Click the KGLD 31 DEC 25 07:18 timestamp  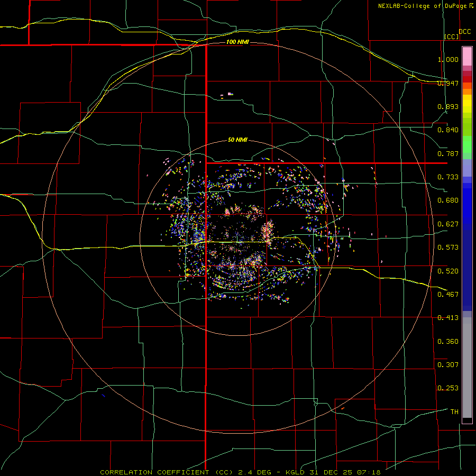(333, 472)
